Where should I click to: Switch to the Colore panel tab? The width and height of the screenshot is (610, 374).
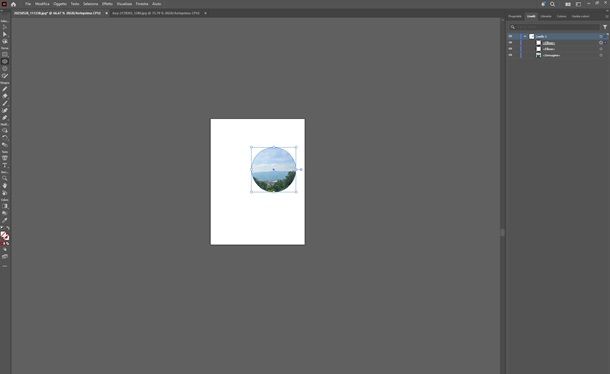click(x=561, y=16)
